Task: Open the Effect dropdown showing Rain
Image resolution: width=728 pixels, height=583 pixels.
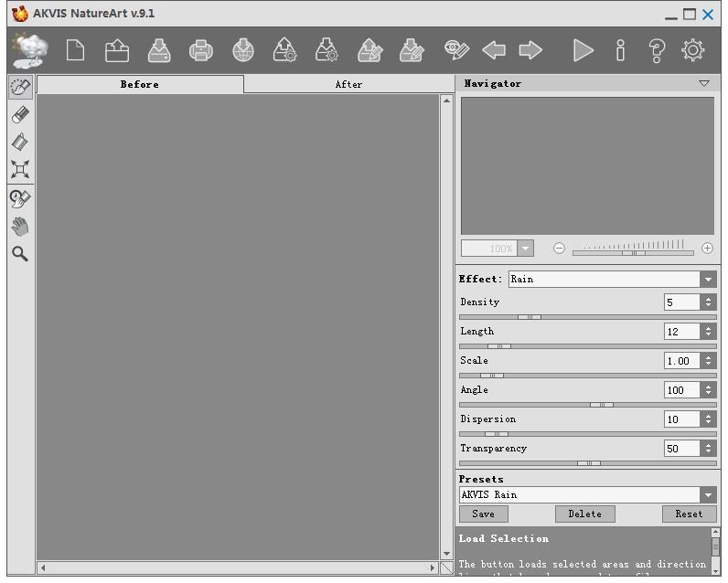Action: (613, 280)
